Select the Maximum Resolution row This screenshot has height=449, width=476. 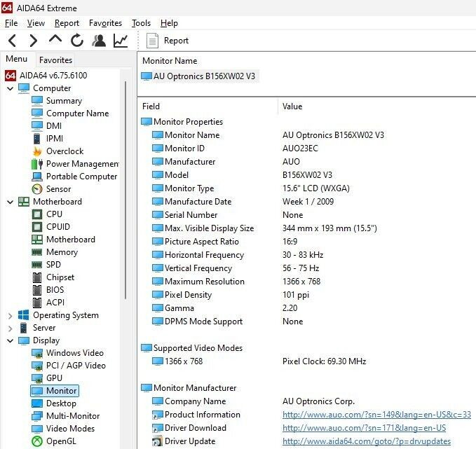tap(308, 282)
